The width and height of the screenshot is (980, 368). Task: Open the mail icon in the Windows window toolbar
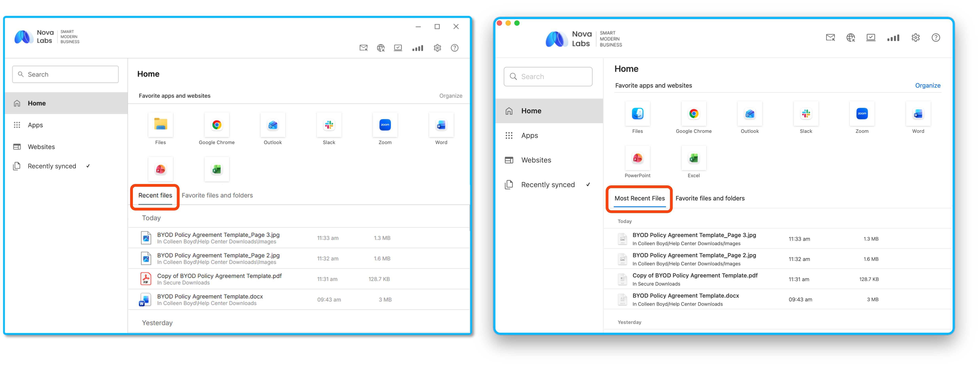point(363,48)
